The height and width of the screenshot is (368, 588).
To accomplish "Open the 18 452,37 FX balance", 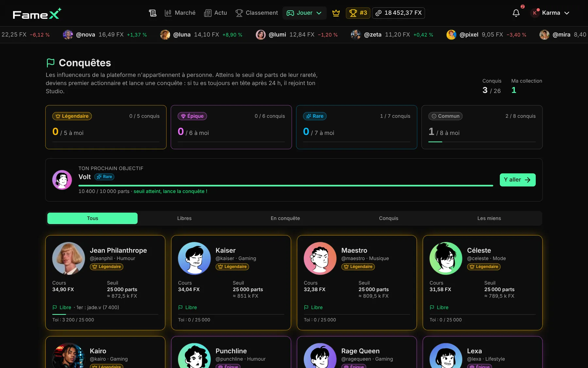I will pyautogui.click(x=399, y=13).
